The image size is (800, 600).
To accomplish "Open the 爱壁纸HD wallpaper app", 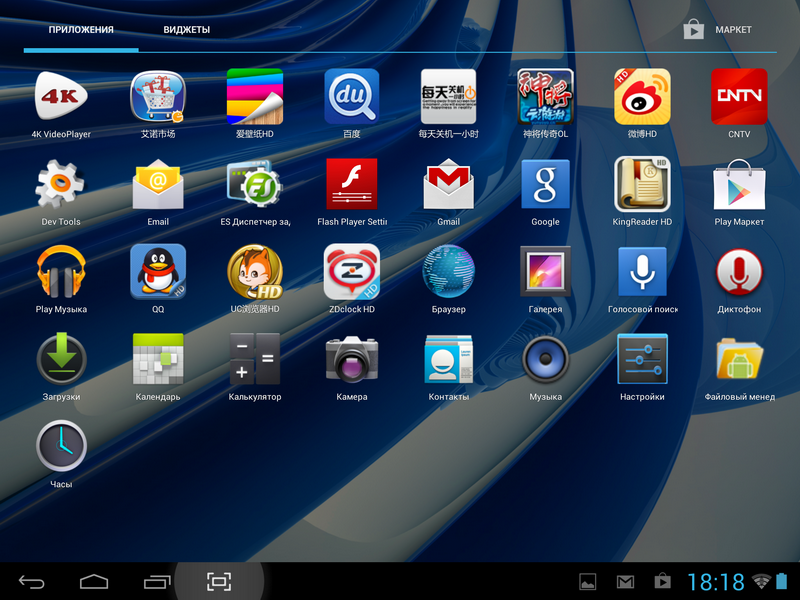I will tap(255, 97).
